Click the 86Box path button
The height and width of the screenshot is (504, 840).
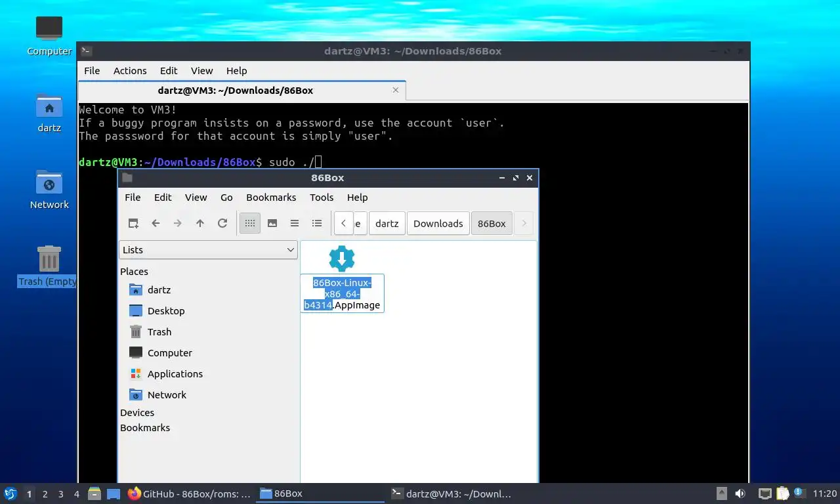point(492,223)
